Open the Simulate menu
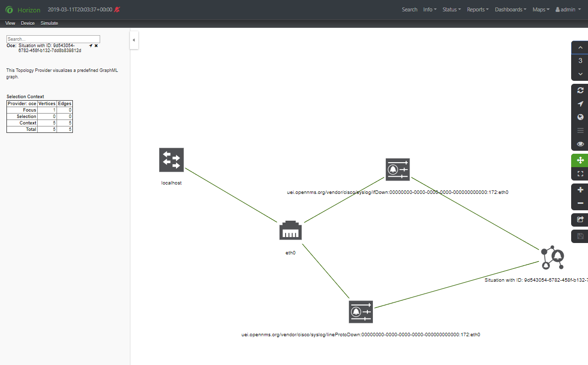This screenshot has height=365, width=588. [49, 23]
